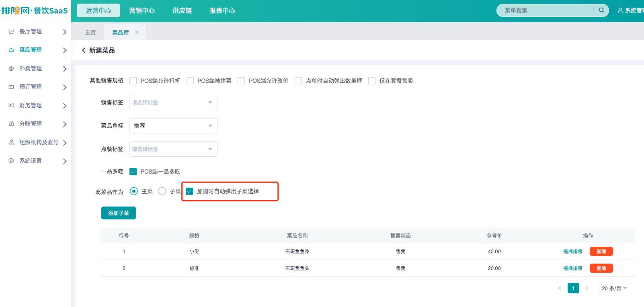Check 仅在套餐售卖 option
The image size is (644, 307).
point(372,81)
